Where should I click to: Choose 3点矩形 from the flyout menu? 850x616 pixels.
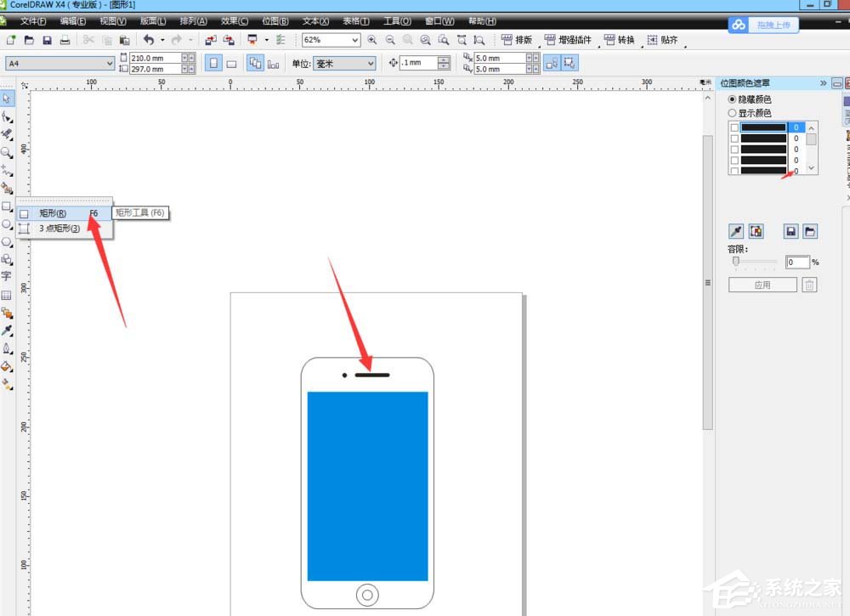coord(59,228)
